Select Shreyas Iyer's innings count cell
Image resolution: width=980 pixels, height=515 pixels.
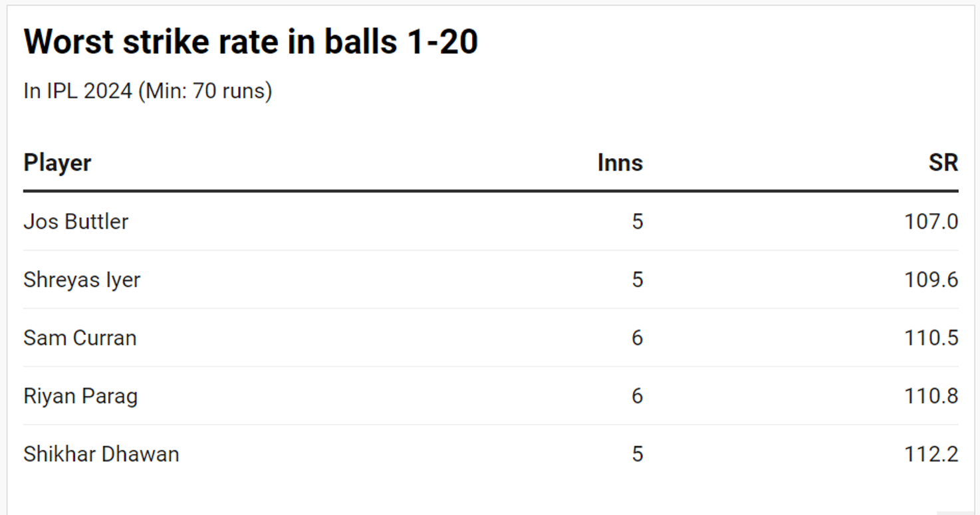point(637,280)
